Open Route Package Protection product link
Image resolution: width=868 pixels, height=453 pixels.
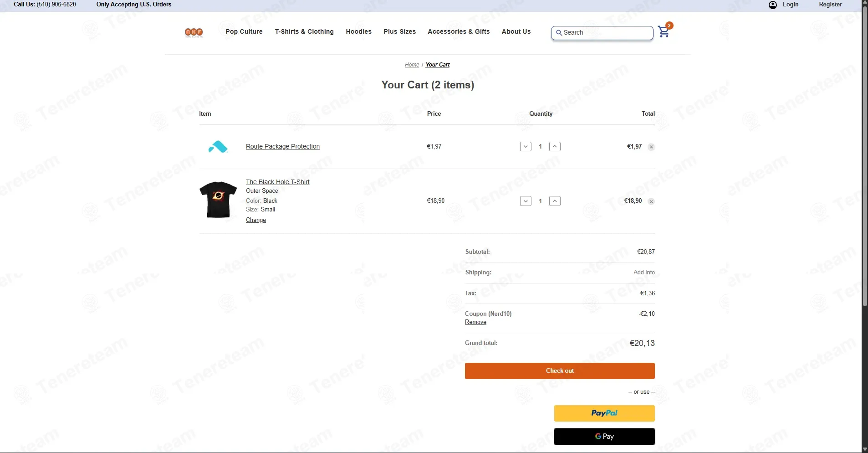click(283, 146)
